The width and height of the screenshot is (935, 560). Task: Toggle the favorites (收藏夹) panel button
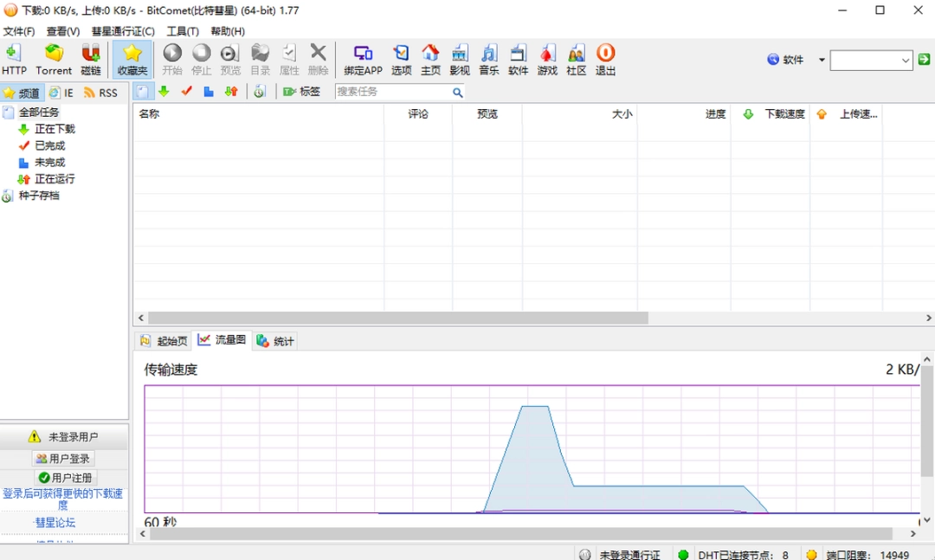(x=132, y=60)
